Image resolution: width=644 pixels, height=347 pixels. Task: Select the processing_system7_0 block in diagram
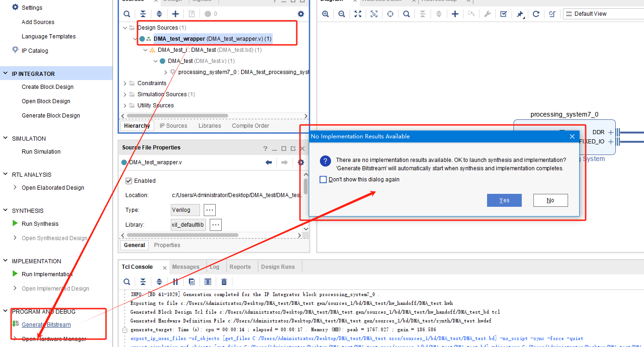tap(564, 137)
